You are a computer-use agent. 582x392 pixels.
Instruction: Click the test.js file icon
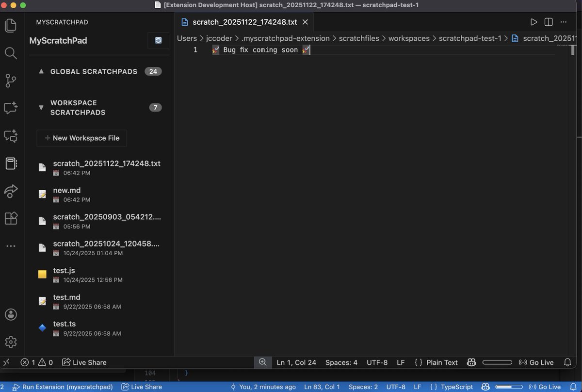pyautogui.click(x=43, y=275)
